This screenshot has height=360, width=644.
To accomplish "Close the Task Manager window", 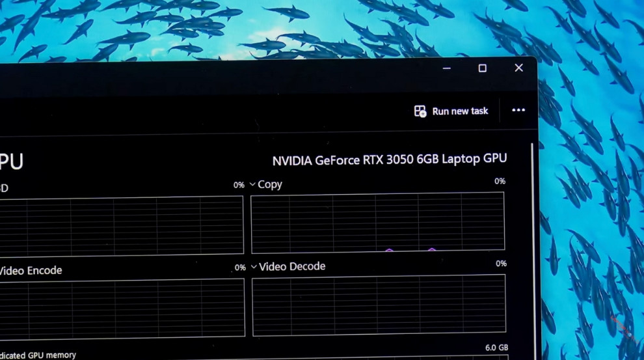I will pos(518,68).
